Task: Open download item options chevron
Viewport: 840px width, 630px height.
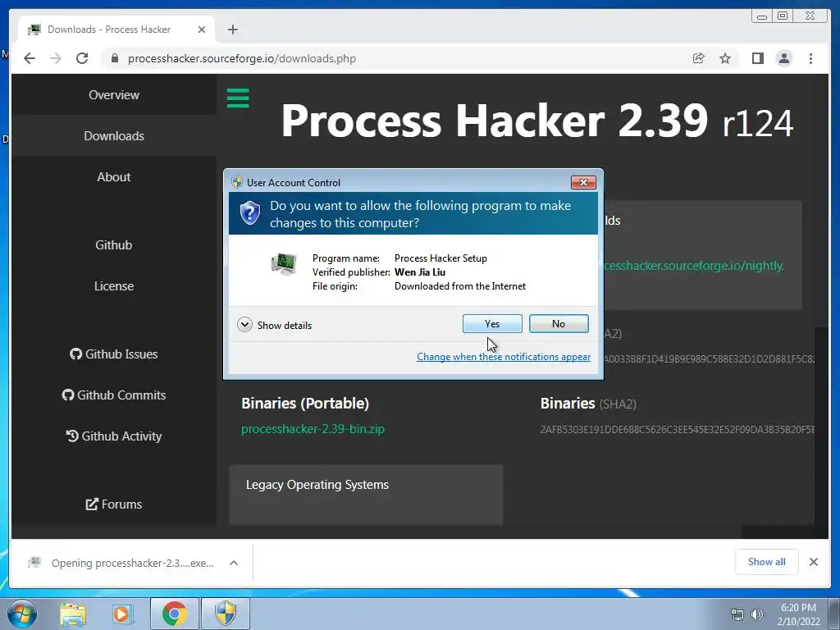Action: click(x=234, y=563)
